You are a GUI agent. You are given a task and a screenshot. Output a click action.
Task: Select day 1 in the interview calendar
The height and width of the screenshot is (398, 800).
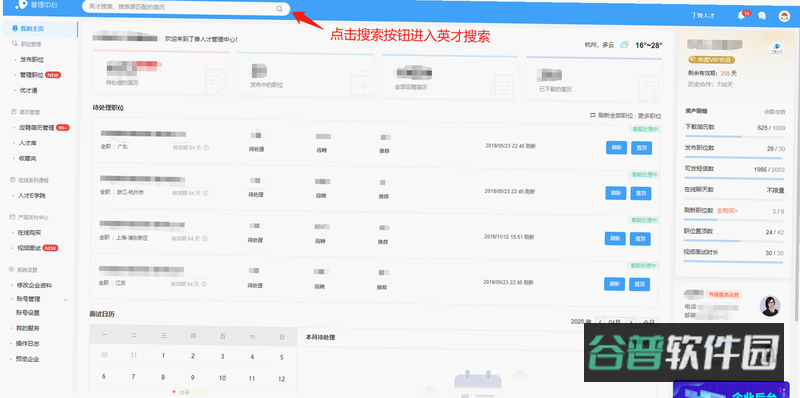(x=163, y=356)
